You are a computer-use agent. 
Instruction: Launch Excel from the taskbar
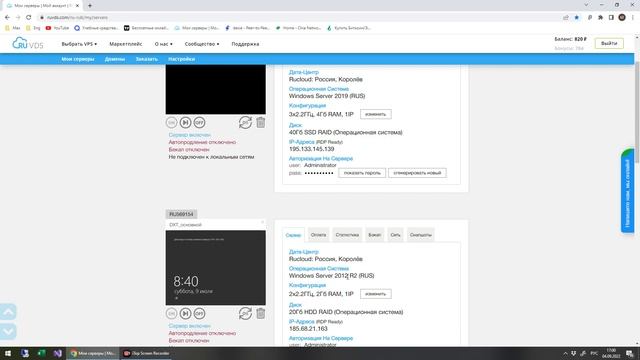[41, 353]
